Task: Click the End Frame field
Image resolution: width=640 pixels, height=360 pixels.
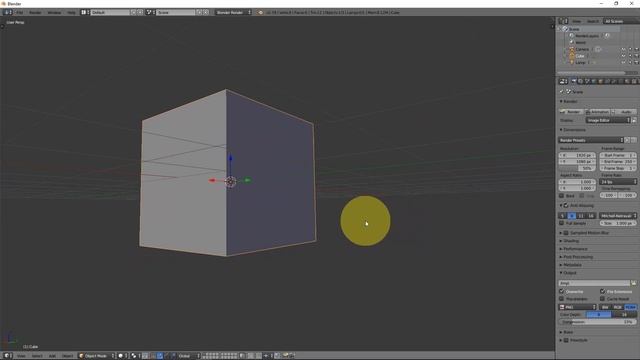Action: click(x=618, y=162)
